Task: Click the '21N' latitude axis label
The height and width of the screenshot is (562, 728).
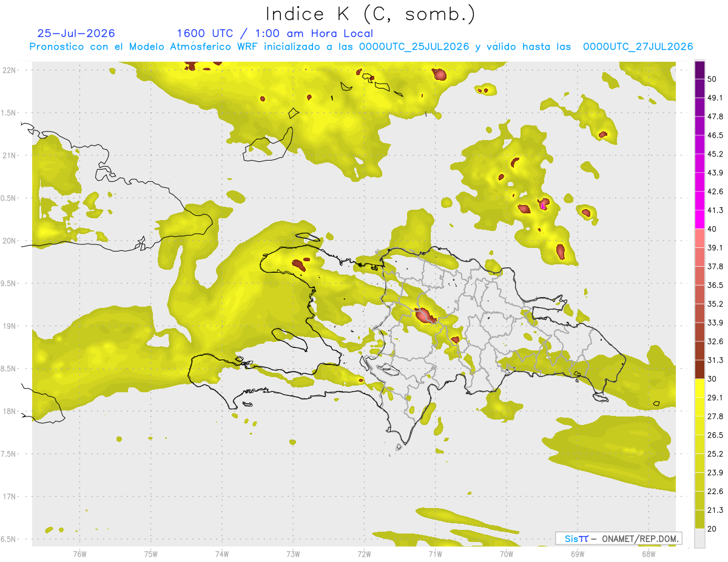Action: pyautogui.click(x=9, y=156)
